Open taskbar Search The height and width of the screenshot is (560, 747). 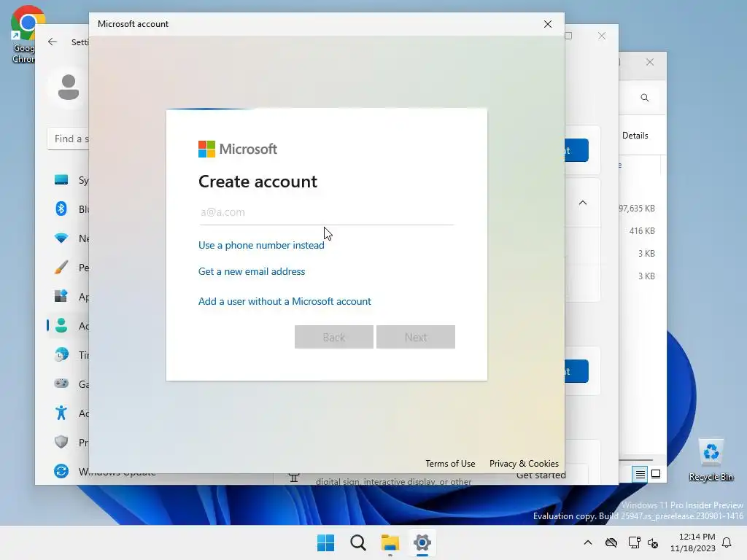coord(357,542)
